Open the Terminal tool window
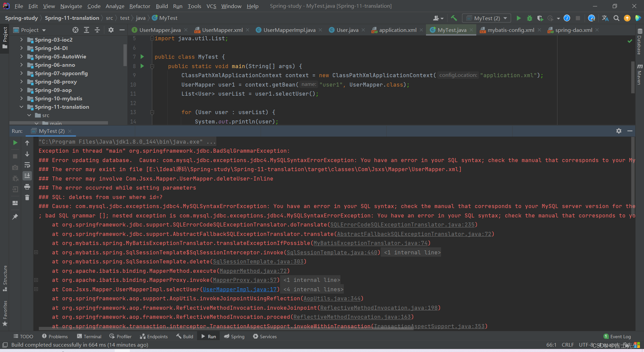Screen dimensions: 644x352 point(89,336)
